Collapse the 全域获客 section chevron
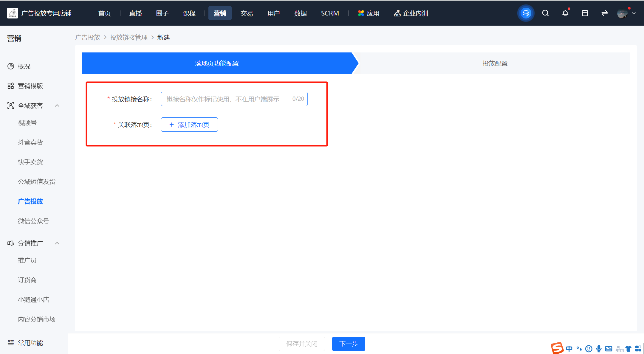The height and width of the screenshot is (354, 644). [57, 105]
